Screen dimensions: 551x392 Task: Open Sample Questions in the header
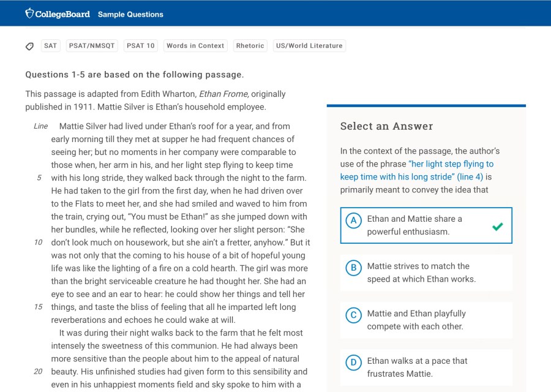[x=130, y=14]
